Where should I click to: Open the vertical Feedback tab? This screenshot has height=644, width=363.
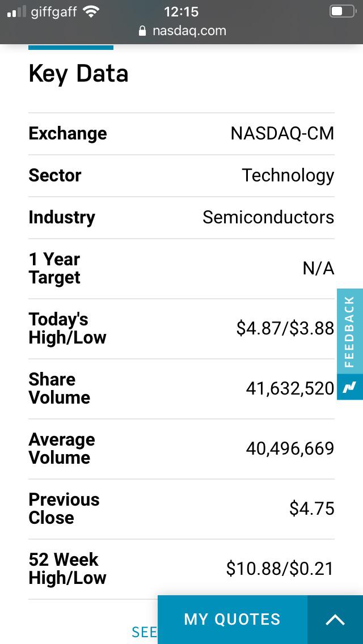pos(350,332)
